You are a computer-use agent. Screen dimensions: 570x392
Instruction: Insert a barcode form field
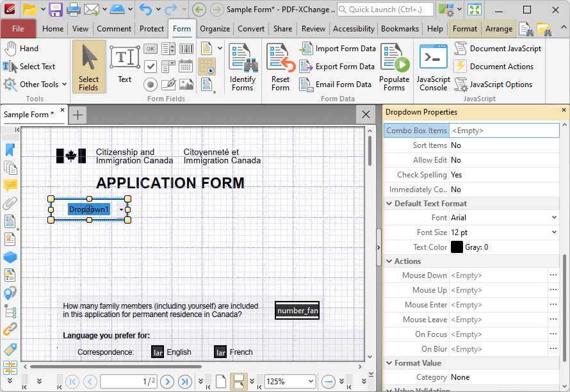pyautogui.click(x=186, y=49)
